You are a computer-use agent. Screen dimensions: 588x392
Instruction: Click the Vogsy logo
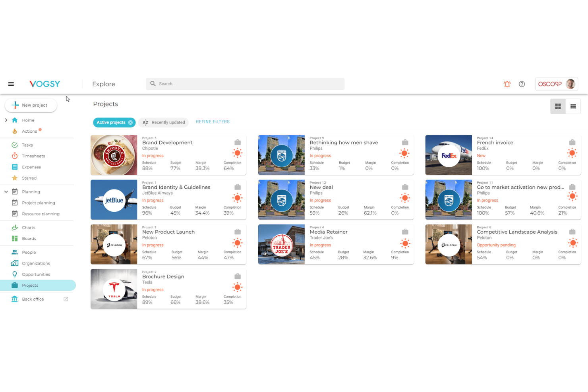tap(45, 84)
